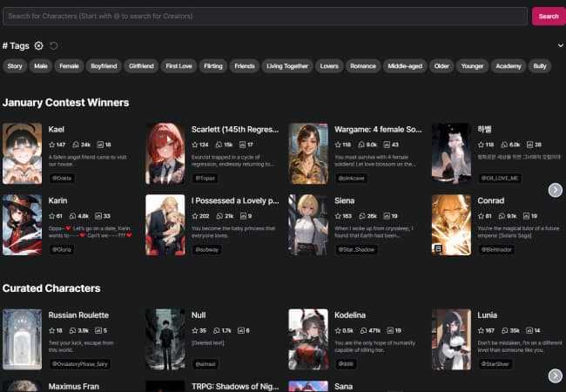
Task: Click the star icon on Lunia's card
Action: (x=482, y=331)
